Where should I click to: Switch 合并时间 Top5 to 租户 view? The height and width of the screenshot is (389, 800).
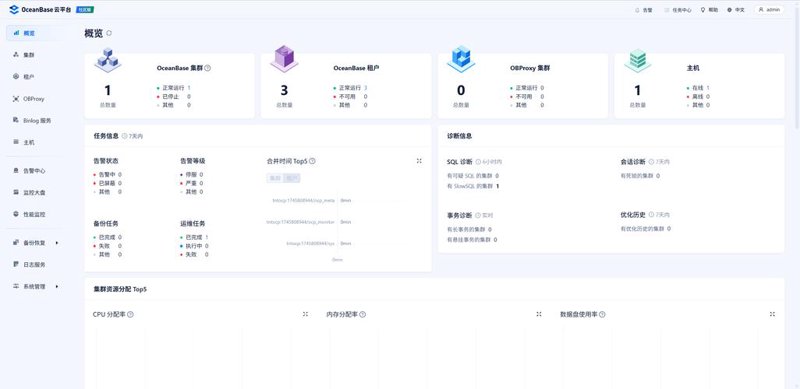292,178
